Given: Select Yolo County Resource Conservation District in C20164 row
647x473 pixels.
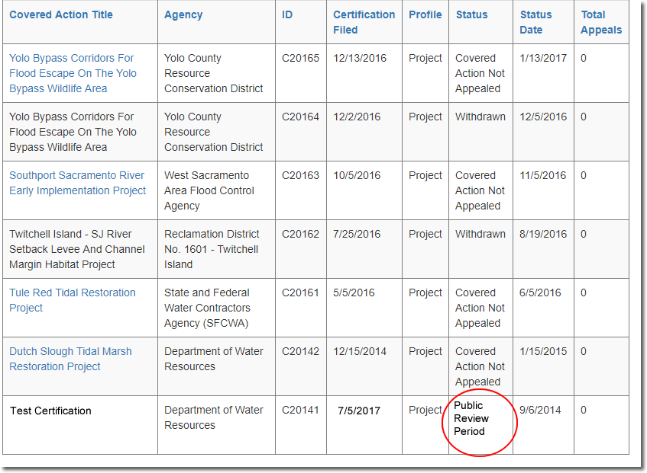Looking at the screenshot, I should click(x=214, y=132).
